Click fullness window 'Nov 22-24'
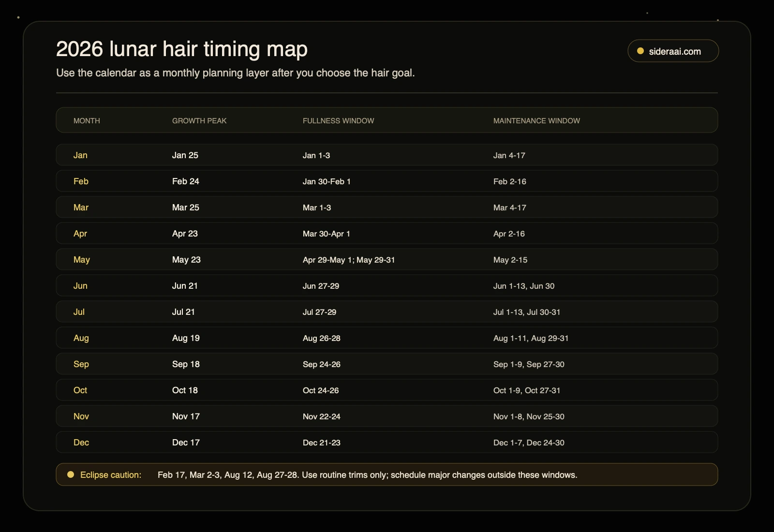The height and width of the screenshot is (532, 774). (x=322, y=416)
